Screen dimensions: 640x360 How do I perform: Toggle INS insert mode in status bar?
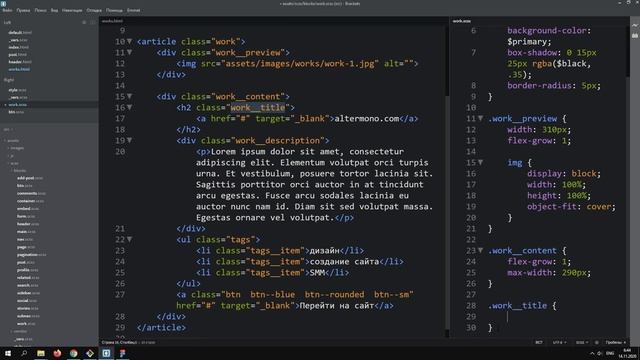tap(539, 342)
